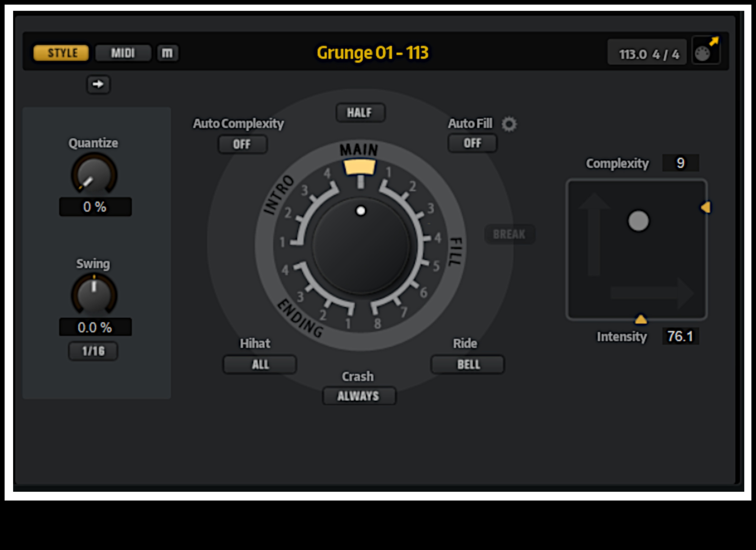The image size is (756, 550).
Task: Click the yellow Complexity triangle marker
Action: coord(706,207)
